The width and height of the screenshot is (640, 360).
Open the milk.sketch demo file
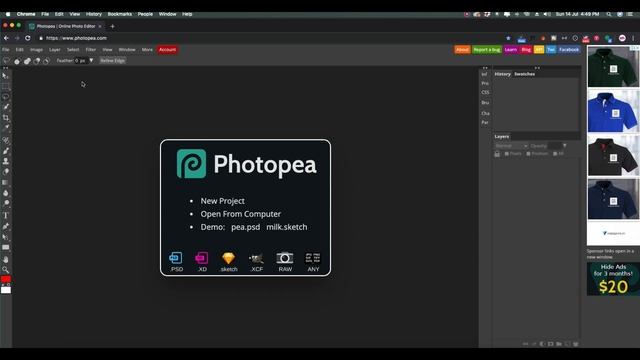click(287, 227)
